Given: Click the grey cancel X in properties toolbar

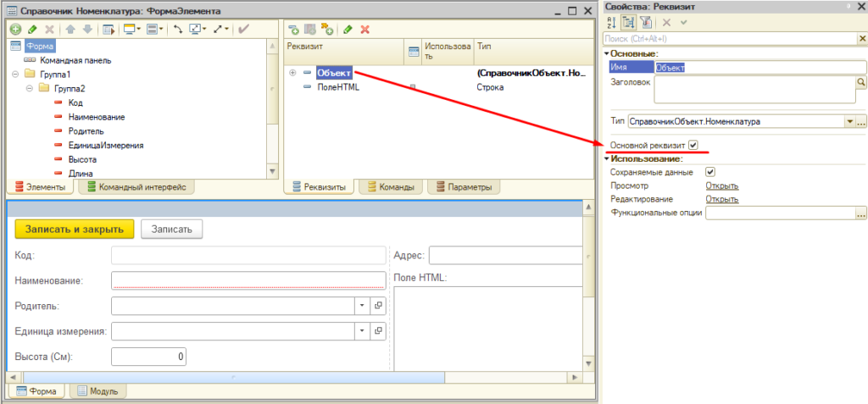Looking at the screenshot, I should pyautogui.click(x=667, y=22).
